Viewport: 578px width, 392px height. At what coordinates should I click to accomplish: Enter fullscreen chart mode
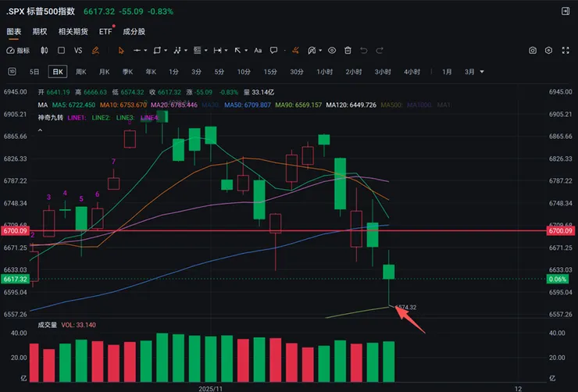tap(566, 50)
